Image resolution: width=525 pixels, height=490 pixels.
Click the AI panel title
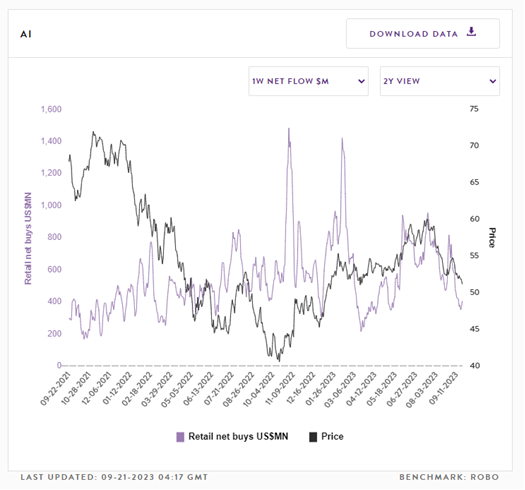coord(26,34)
